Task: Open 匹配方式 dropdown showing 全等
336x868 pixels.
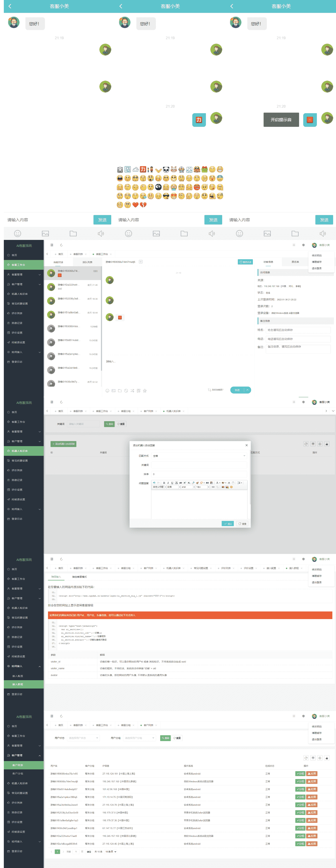Action: coord(199,456)
